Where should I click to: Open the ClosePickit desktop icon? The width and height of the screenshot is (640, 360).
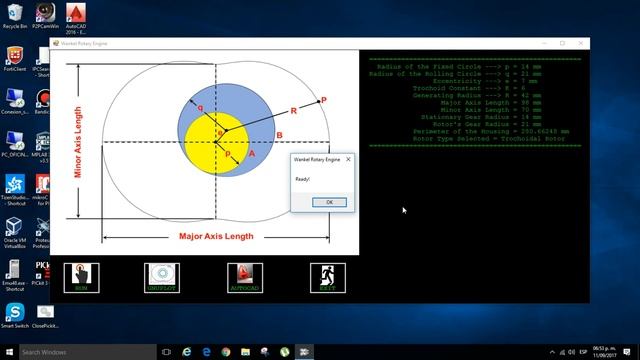(45, 316)
